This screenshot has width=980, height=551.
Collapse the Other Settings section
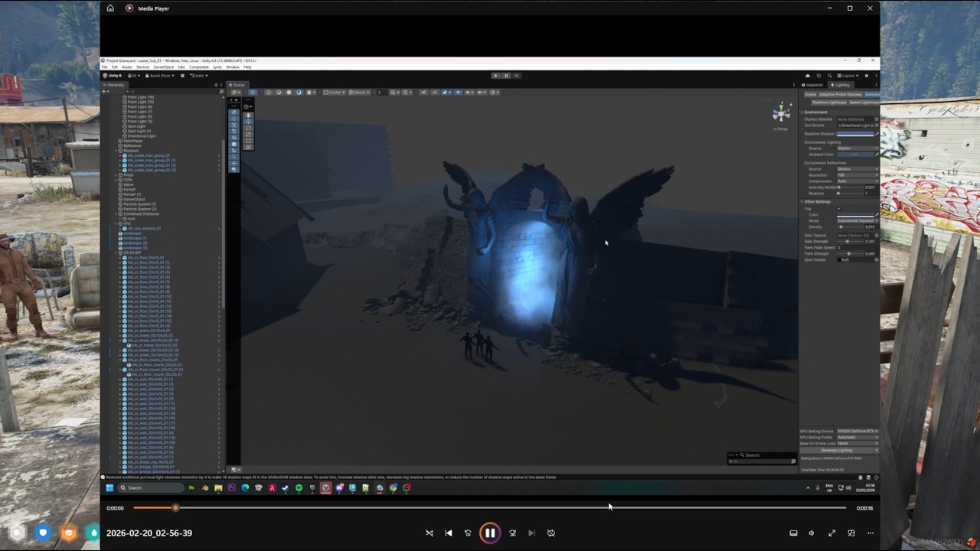[x=802, y=201]
